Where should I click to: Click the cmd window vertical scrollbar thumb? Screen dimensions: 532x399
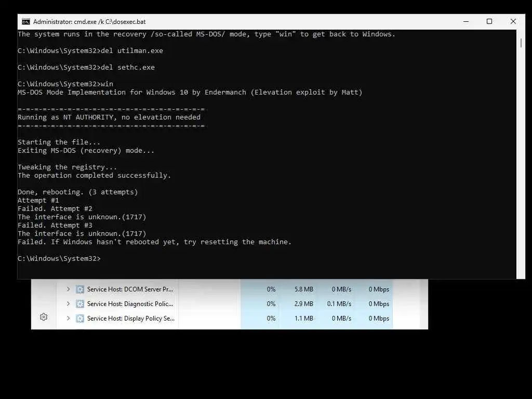[x=521, y=43]
